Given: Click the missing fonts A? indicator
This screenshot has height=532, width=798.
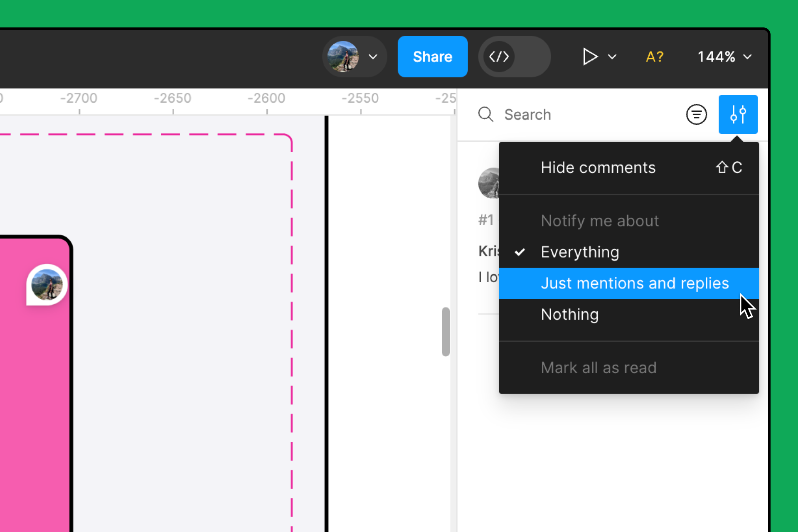Looking at the screenshot, I should [x=655, y=57].
